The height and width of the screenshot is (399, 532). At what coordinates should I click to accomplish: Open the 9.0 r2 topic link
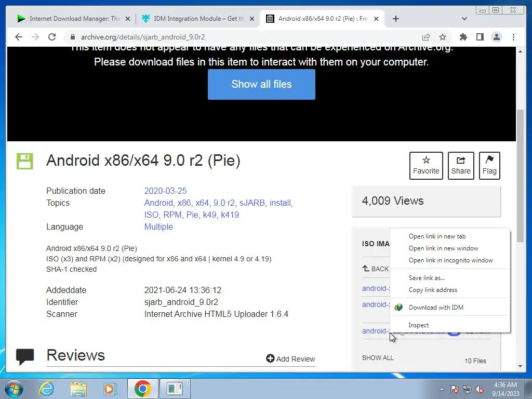click(x=224, y=203)
